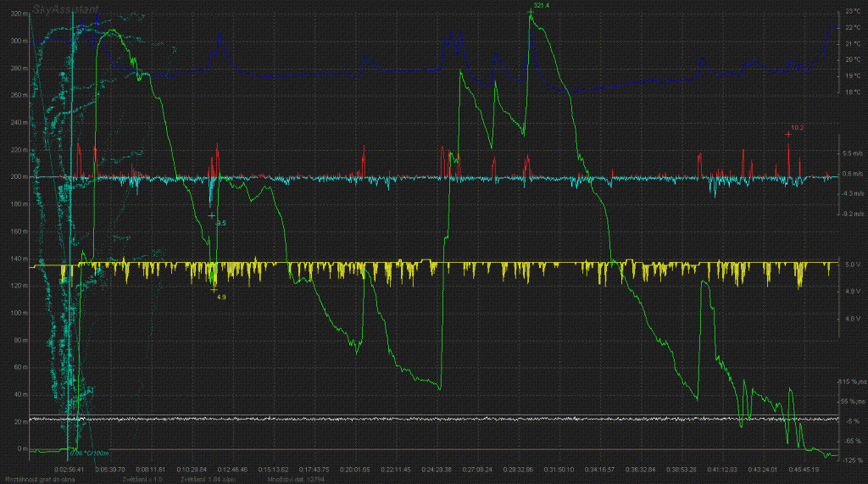The height and width of the screenshot is (484, 868).
Task: Click the SkyAssistant logo text
Action: pos(65,8)
